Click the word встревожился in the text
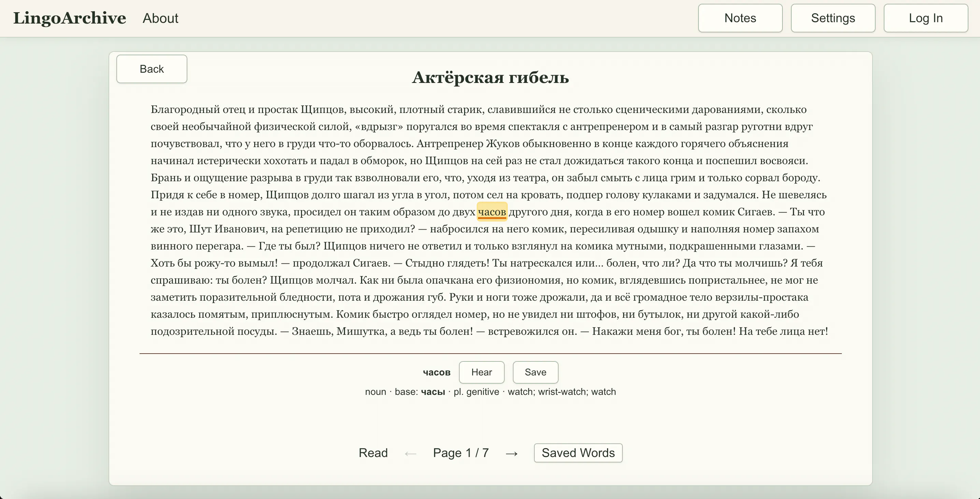 523,332
